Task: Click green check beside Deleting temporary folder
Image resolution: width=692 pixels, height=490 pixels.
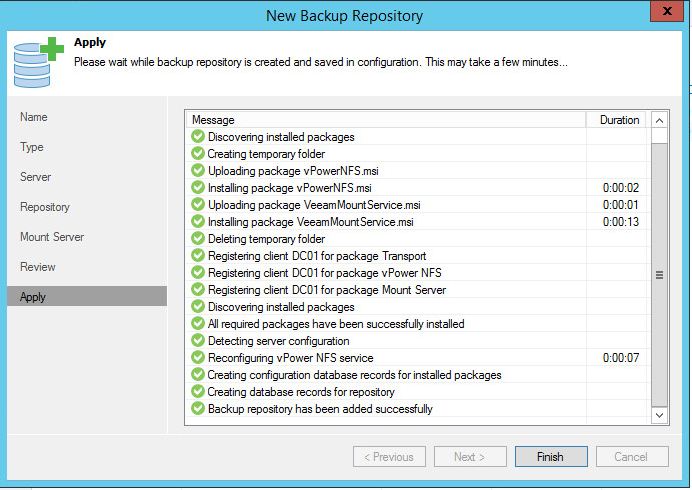Action: coord(197,239)
